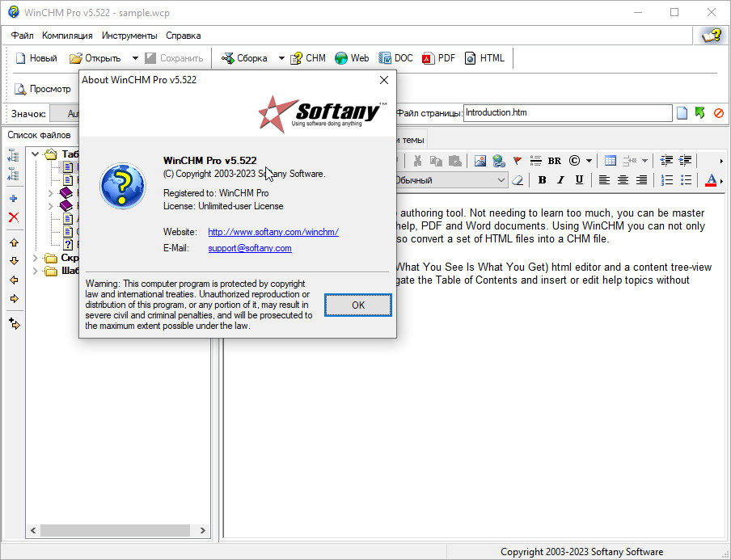Delete item with red X icon
731x560 pixels.
point(14,217)
